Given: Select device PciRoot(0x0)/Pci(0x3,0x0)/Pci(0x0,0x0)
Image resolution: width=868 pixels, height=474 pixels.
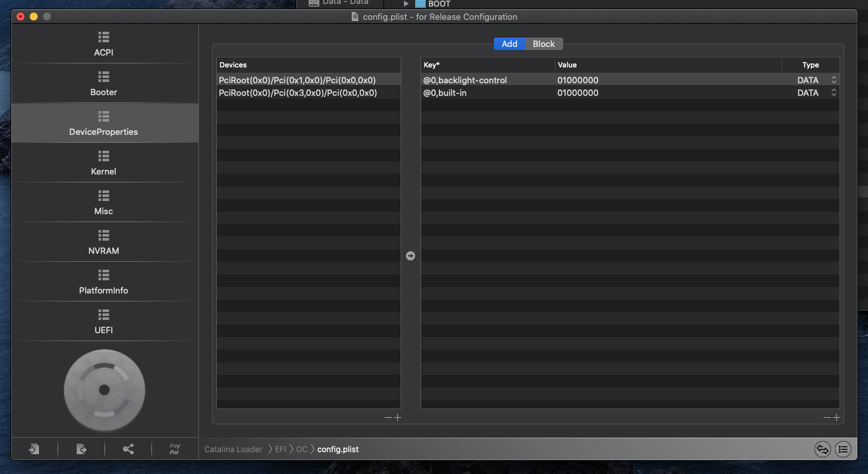Looking at the screenshot, I should [309, 93].
